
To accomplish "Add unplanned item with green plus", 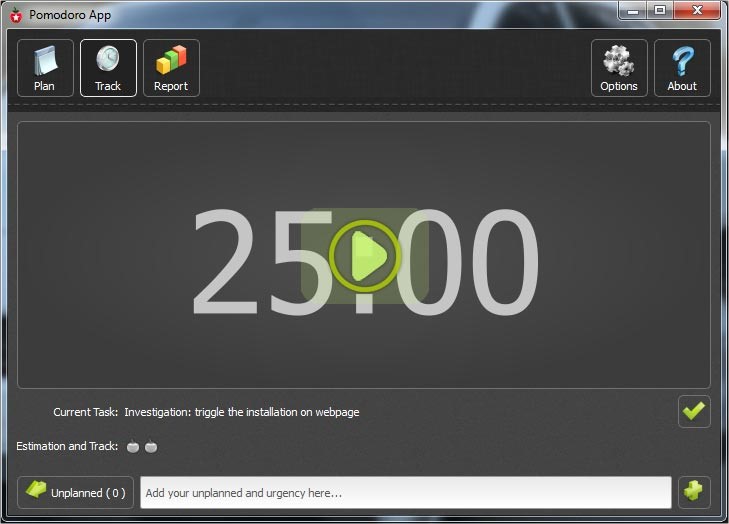I will tap(694, 492).
